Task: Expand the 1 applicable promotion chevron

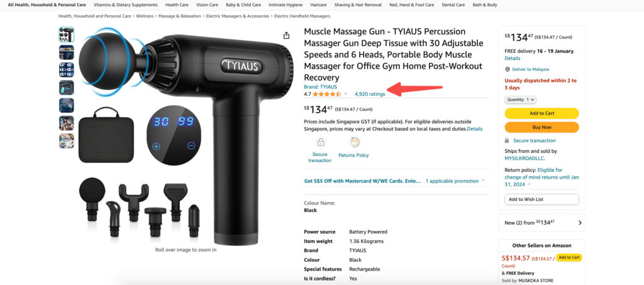Action: pos(483,181)
